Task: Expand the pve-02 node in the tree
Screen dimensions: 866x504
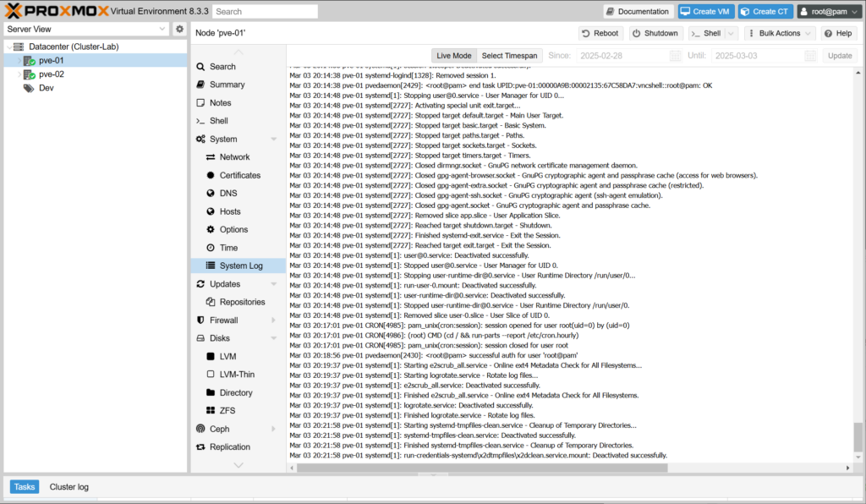Action: point(19,74)
